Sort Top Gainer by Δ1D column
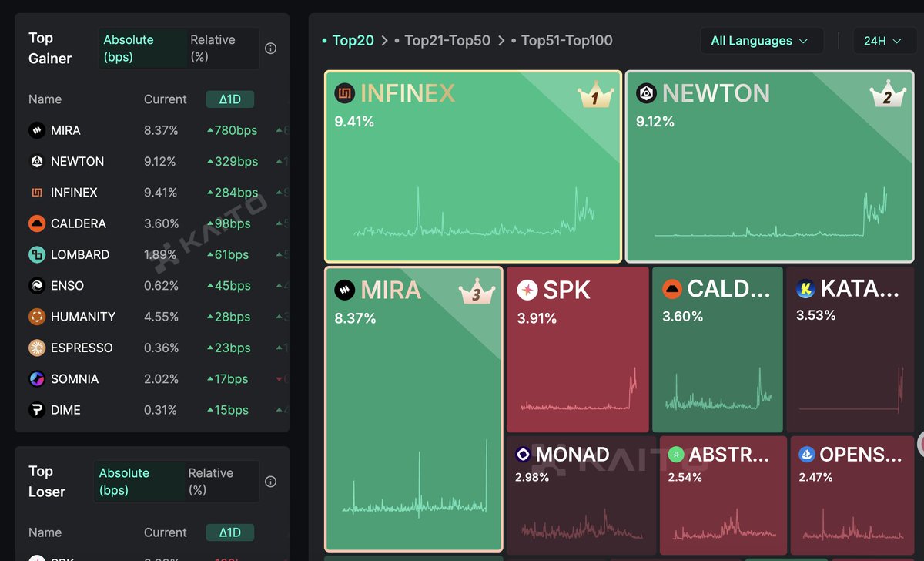This screenshot has width=924, height=561. point(230,99)
